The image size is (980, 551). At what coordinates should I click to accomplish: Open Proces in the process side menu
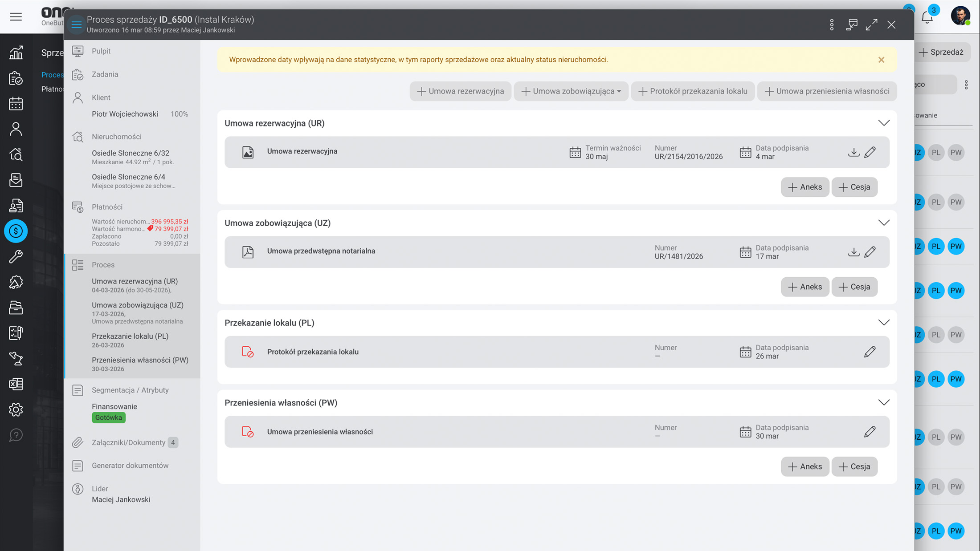tap(103, 265)
